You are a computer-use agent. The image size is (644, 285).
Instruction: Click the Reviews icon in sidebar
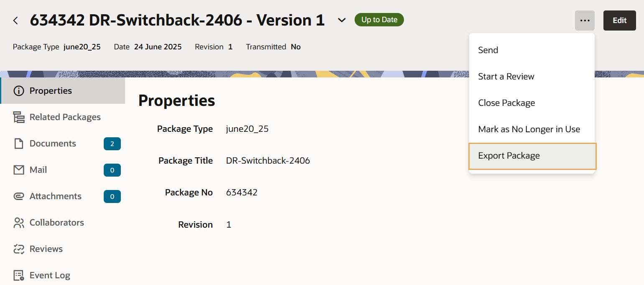tap(19, 249)
